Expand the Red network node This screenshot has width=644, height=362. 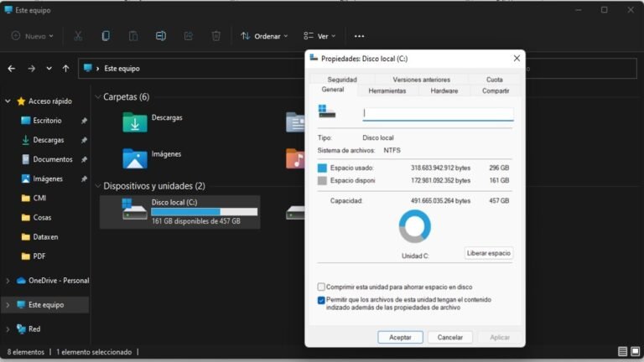click(x=8, y=329)
